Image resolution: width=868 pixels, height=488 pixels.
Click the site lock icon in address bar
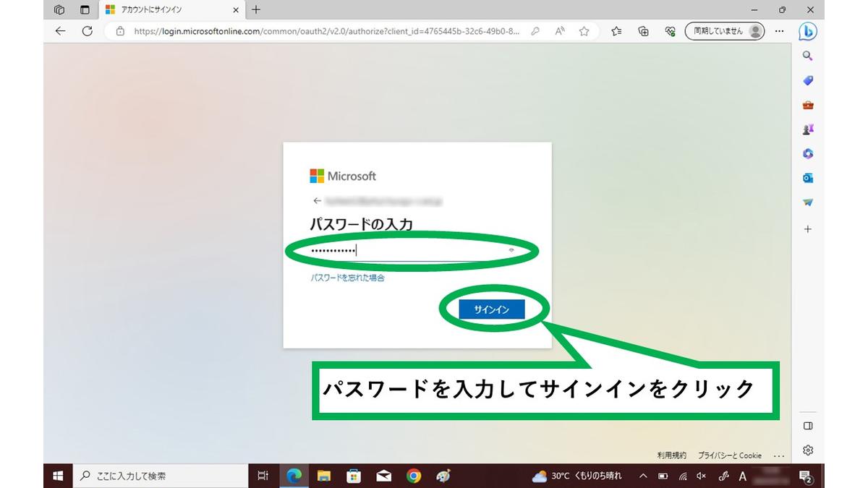click(119, 31)
